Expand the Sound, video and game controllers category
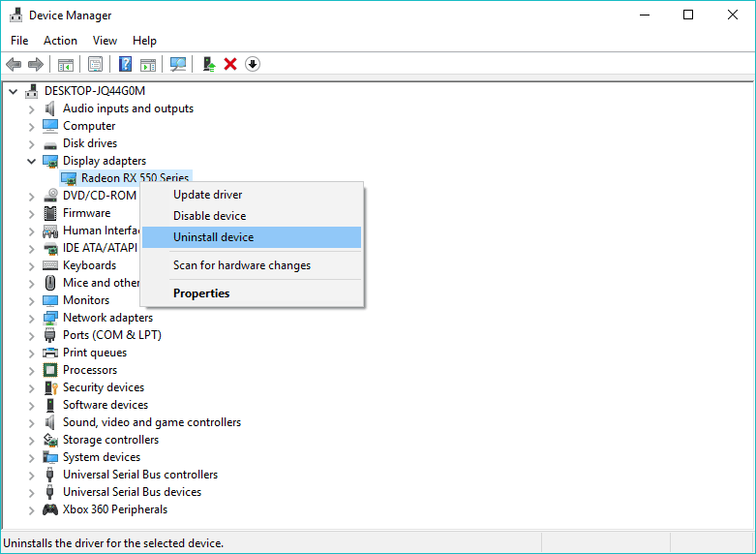Viewport: 756px width, 554px height. 31,423
